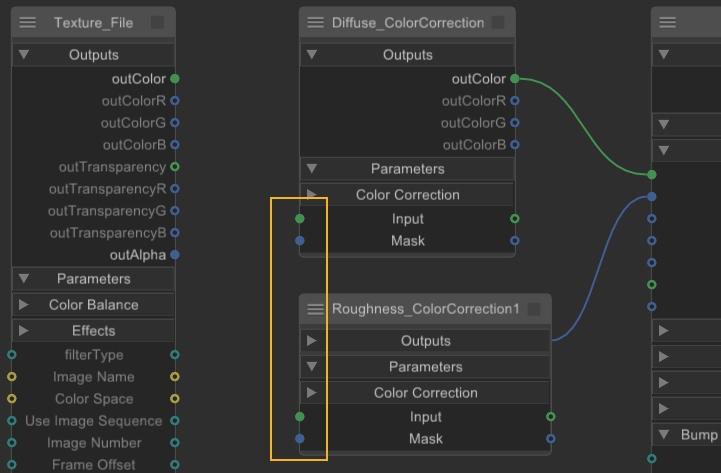The width and height of the screenshot is (721, 473).
Task: Toggle the checkbox on Roughness_ColorCorrection1 header
Action: click(534, 309)
